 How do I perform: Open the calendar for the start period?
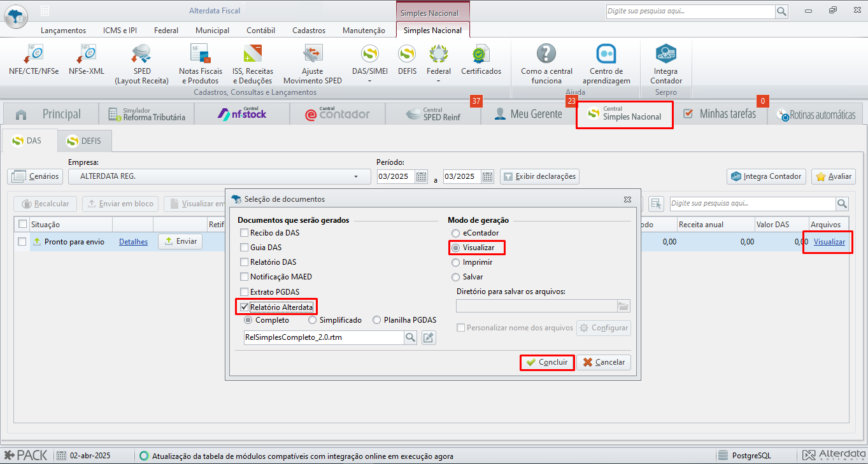pos(421,176)
